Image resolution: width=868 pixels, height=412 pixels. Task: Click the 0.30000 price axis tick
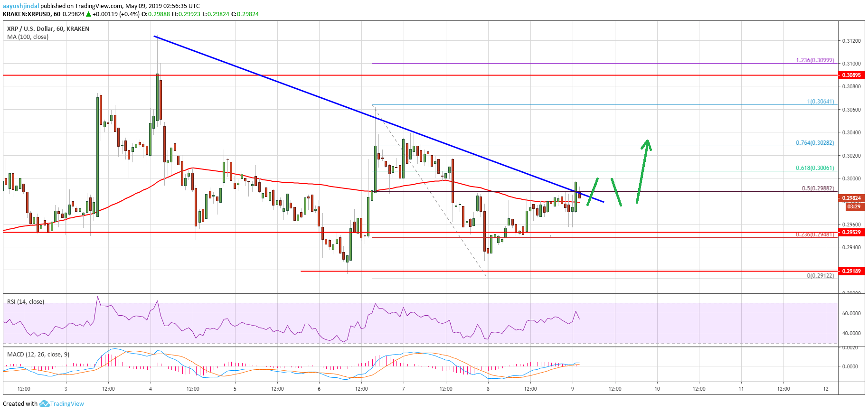tap(851, 178)
